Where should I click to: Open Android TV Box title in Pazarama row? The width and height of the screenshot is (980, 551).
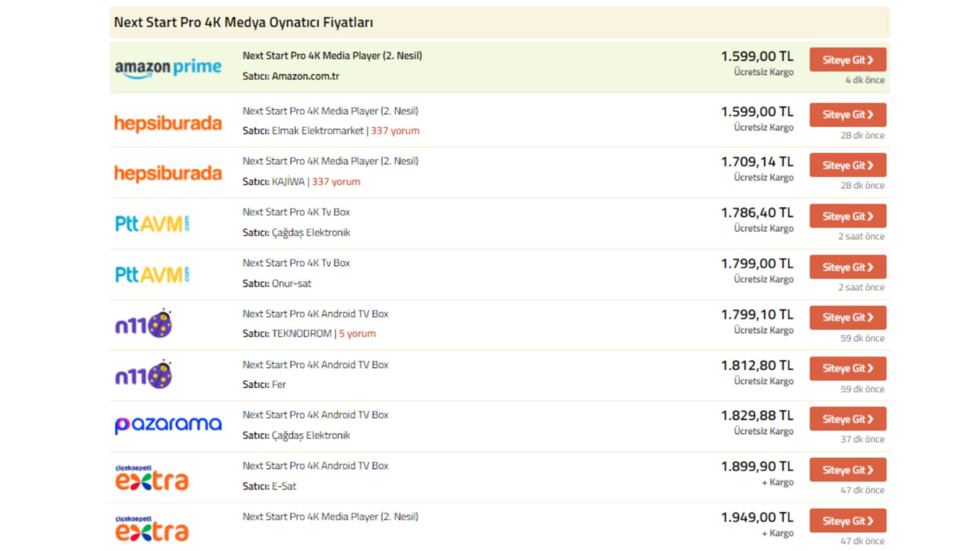tap(315, 415)
